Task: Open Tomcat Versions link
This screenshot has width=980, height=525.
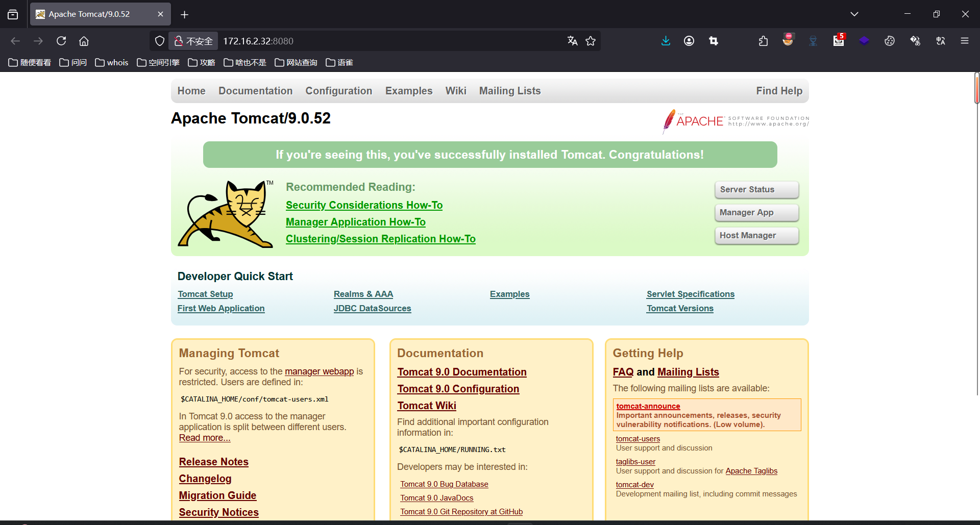Action: click(x=680, y=309)
